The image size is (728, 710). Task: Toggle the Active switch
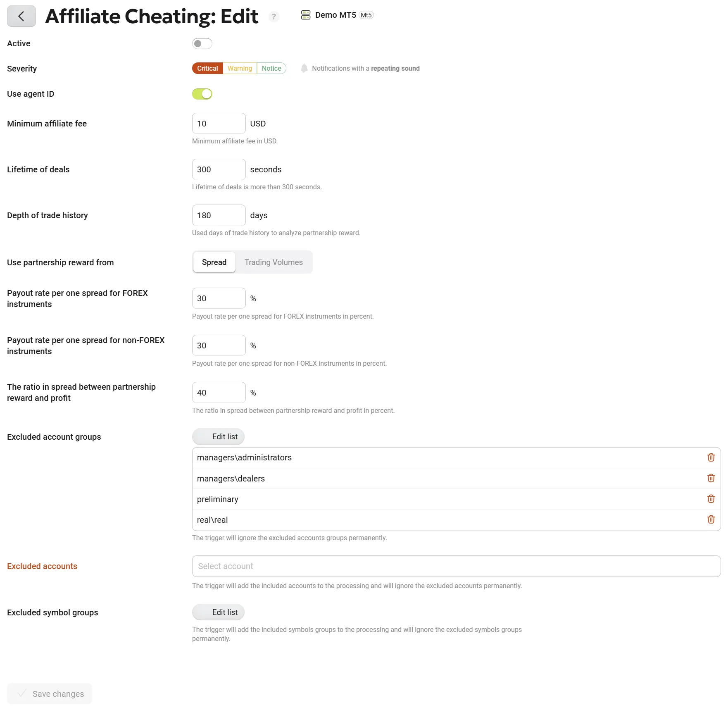pos(202,43)
